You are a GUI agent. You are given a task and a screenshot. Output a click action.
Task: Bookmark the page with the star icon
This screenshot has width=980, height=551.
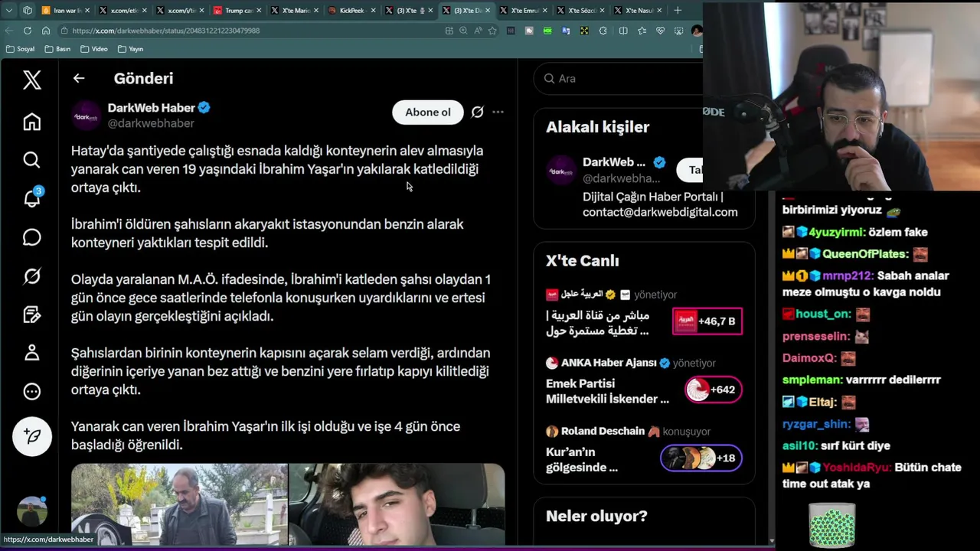pyautogui.click(x=492, y=31)
